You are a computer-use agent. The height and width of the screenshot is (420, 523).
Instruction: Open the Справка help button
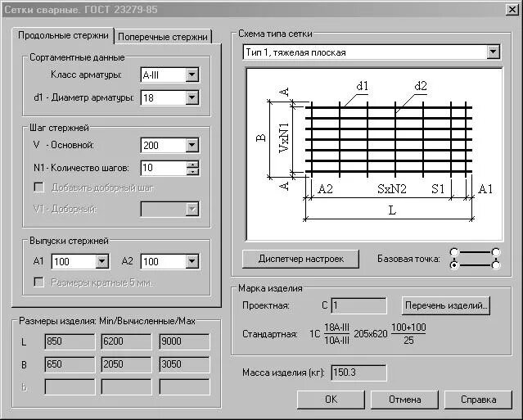coord(478,400)
